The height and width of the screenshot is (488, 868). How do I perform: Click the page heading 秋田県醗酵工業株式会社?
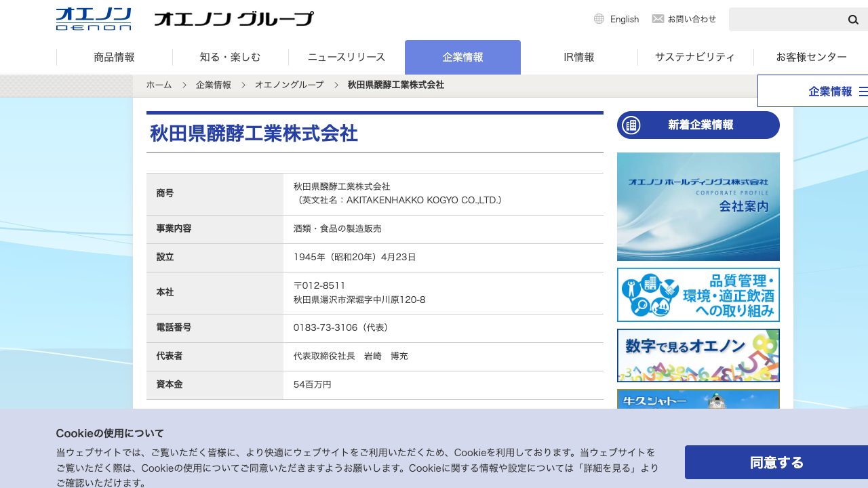click(x=254, y=134)
